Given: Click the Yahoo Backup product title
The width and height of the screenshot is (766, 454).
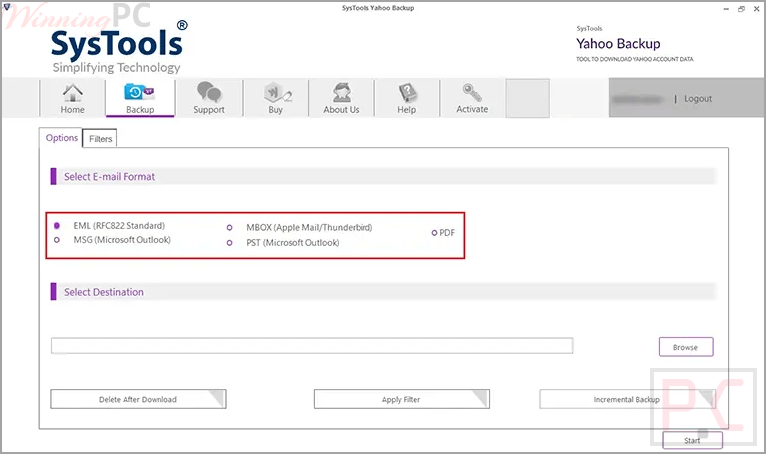Looking at the screenshot, I should (x=618, y=44).
